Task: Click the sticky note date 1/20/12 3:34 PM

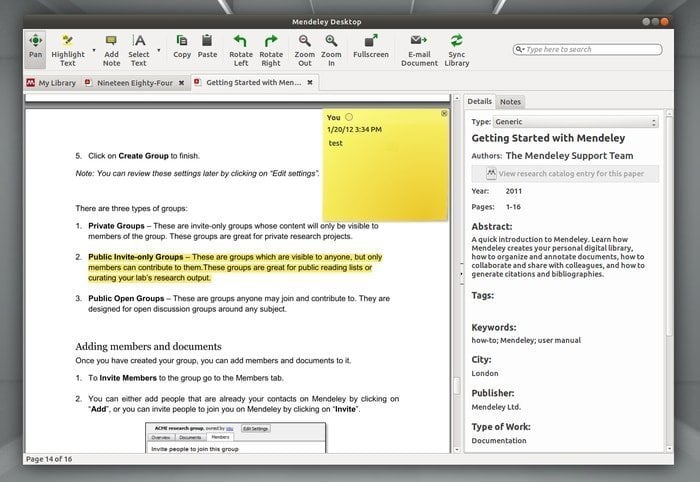Action: coord(354,129)
